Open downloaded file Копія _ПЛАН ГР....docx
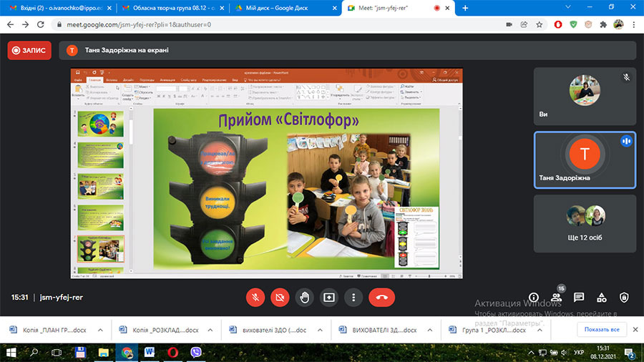Screen dimensions: 644x362 (49, 330)
